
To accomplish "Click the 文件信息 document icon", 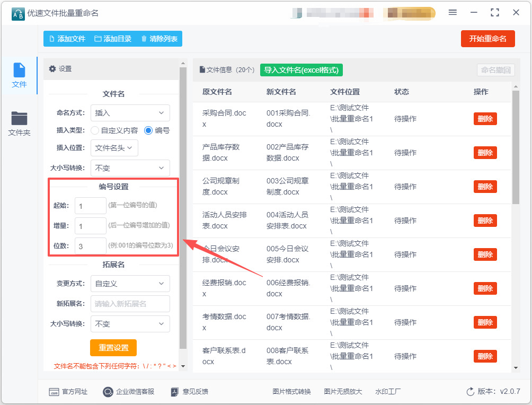I will [x=202, y=69].
